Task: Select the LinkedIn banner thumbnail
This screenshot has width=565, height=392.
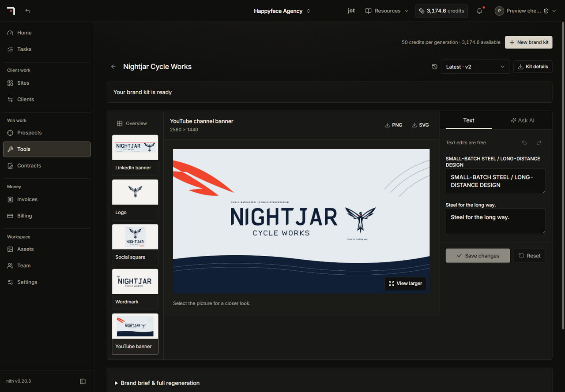Action: pos(135,155)
